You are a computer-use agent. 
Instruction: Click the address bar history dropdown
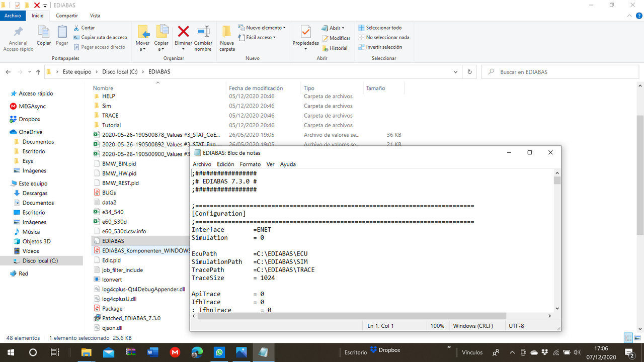(456, 72)
